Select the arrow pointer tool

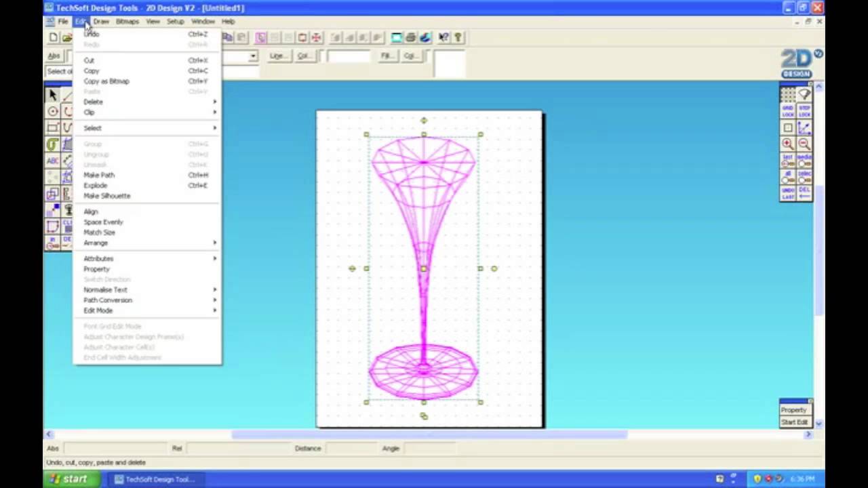pos(53,96)
